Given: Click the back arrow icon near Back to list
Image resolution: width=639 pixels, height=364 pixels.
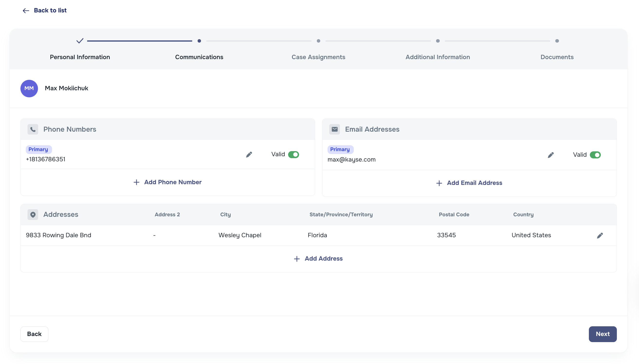Looking at the screenshot, I should (26, 10).
